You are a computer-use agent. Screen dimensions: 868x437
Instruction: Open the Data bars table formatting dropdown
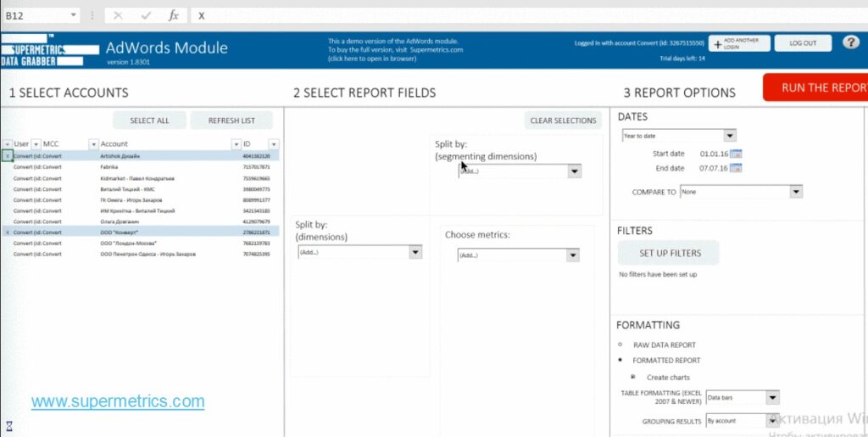(x=773, y=398)
